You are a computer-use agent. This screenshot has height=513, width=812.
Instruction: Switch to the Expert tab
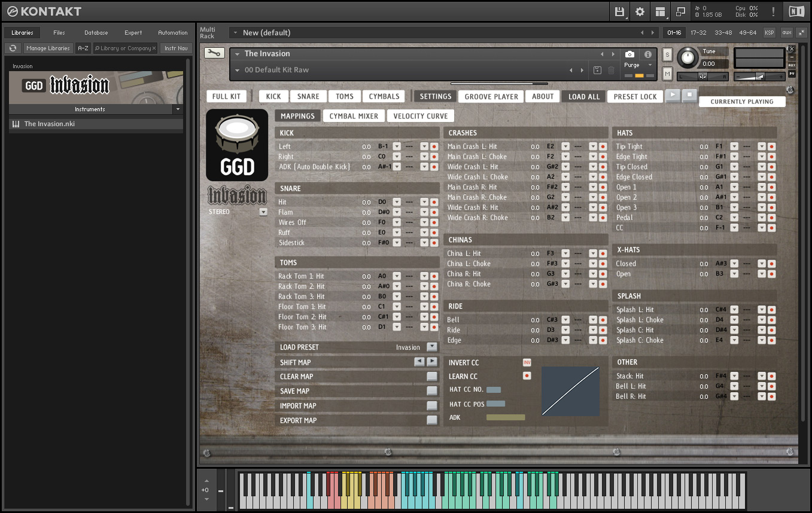coord(133,33)
